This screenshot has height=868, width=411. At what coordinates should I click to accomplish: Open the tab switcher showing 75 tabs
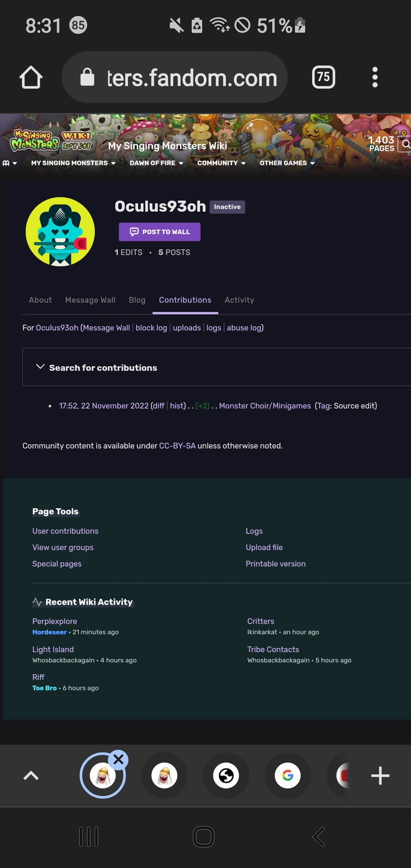323,77
